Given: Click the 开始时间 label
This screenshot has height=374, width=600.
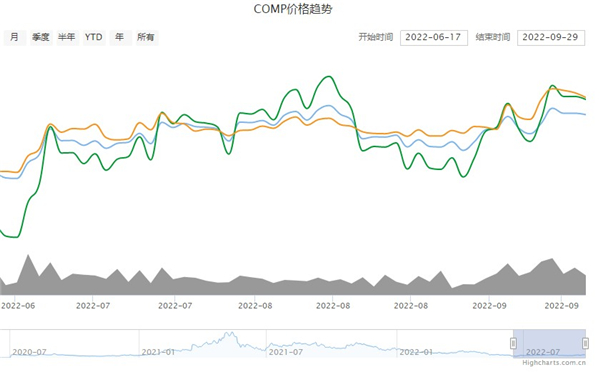Looking at the screenshot, I should pyautogui.click(x=376, y=37).
